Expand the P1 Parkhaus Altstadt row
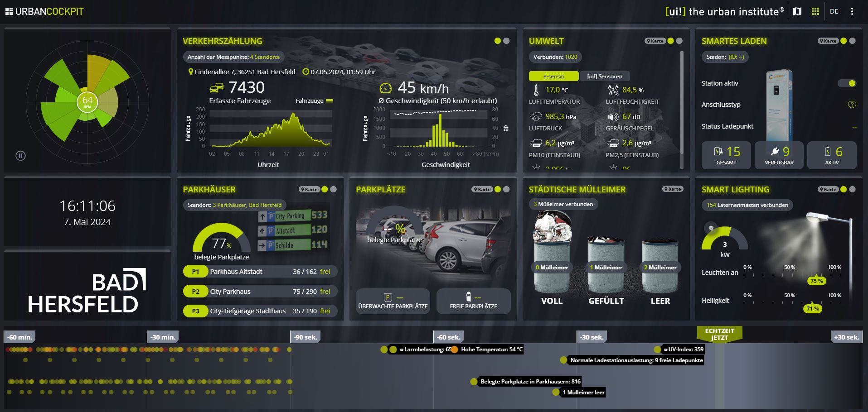 click(260, 272)
